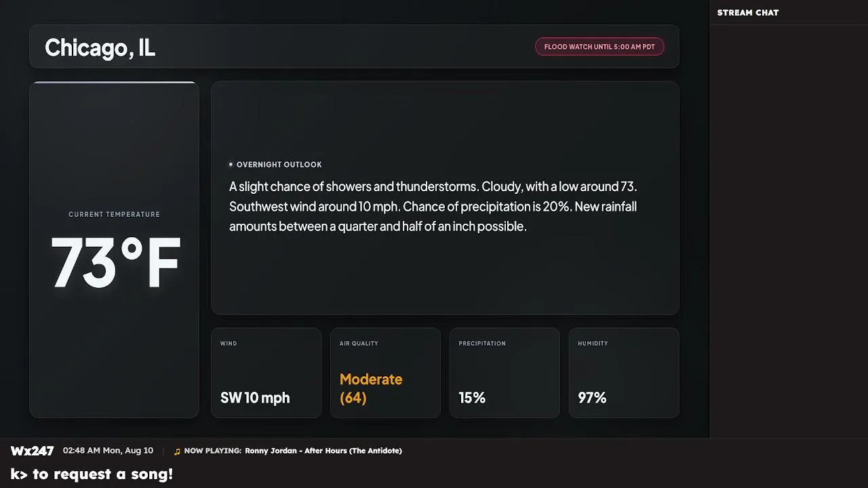Click the bullet dot beside Overnight Outlook
The width and height of the screenshot is (868, 488).
(x=231, y=164)
